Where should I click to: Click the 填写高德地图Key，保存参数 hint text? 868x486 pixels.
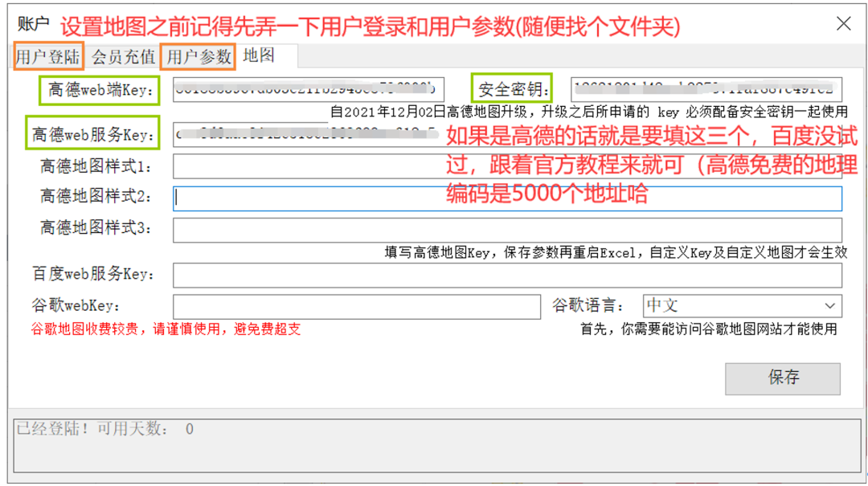[x=616, y=253]
